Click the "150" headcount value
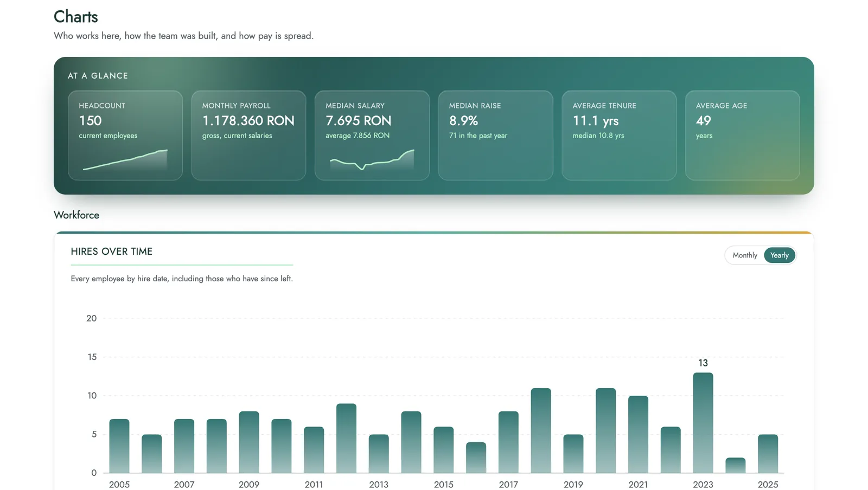This screenshot has width=868, height=490. click(x=90, y=121)
